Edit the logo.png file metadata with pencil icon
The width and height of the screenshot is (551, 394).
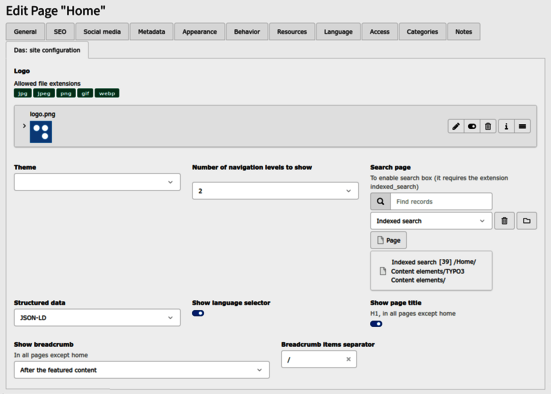click(456, 127)
